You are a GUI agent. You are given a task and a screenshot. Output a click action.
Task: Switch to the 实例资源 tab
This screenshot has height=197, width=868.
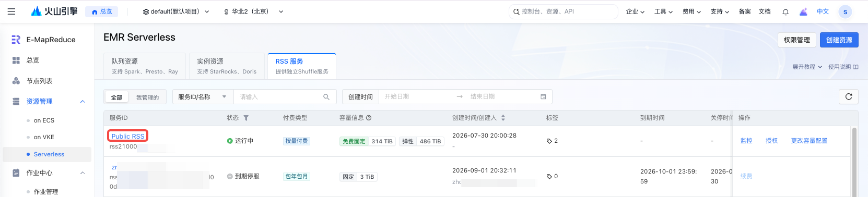[x=227, y=66]
